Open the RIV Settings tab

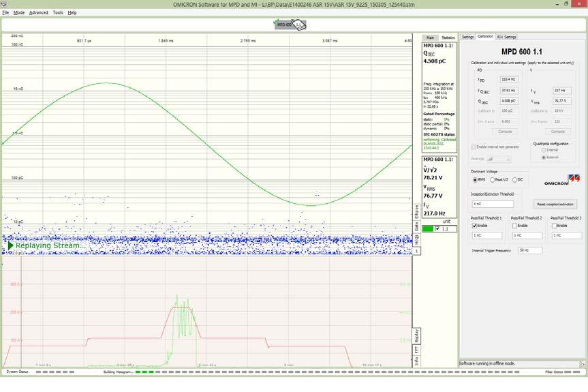tap(507, 37)
